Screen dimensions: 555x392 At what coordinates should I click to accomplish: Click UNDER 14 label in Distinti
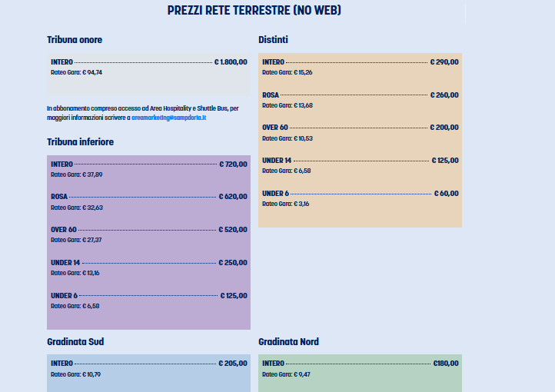pos(277,161)
